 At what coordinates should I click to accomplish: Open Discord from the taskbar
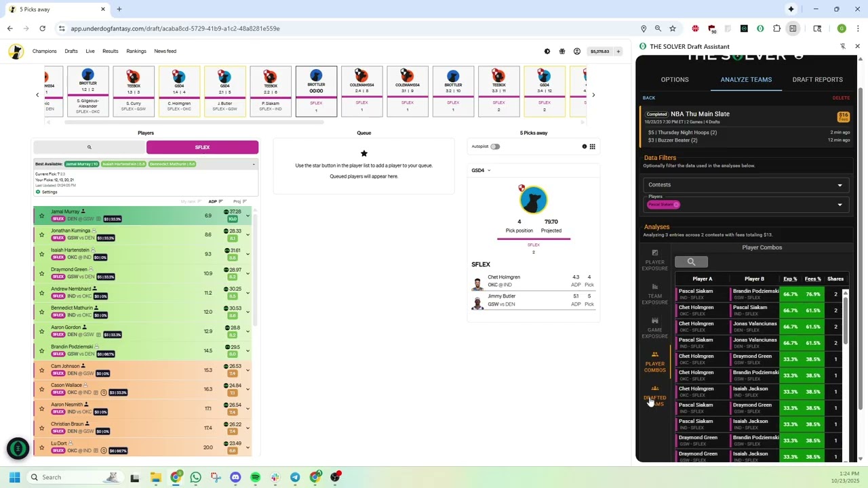click(235, 477)
